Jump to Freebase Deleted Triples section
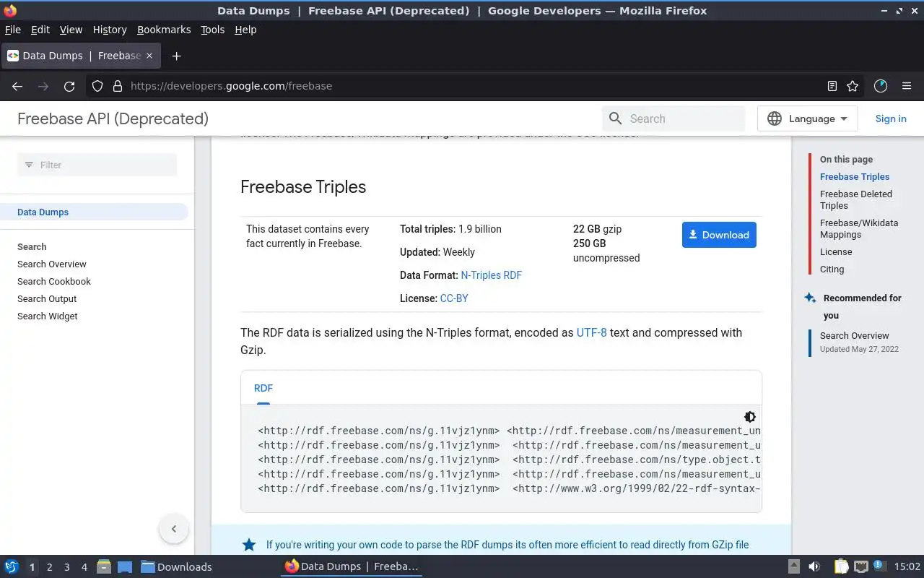Screen dimensions: 924x578 (856, 200)
